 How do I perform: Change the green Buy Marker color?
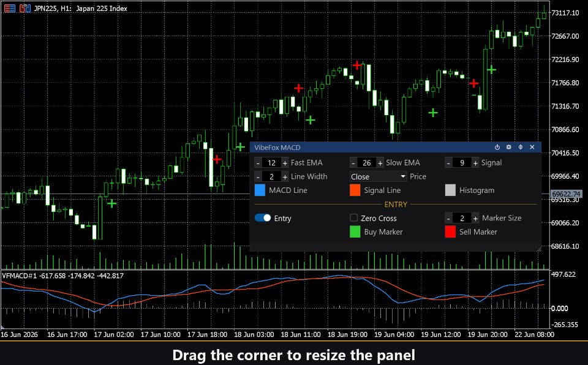click(355, 232)
